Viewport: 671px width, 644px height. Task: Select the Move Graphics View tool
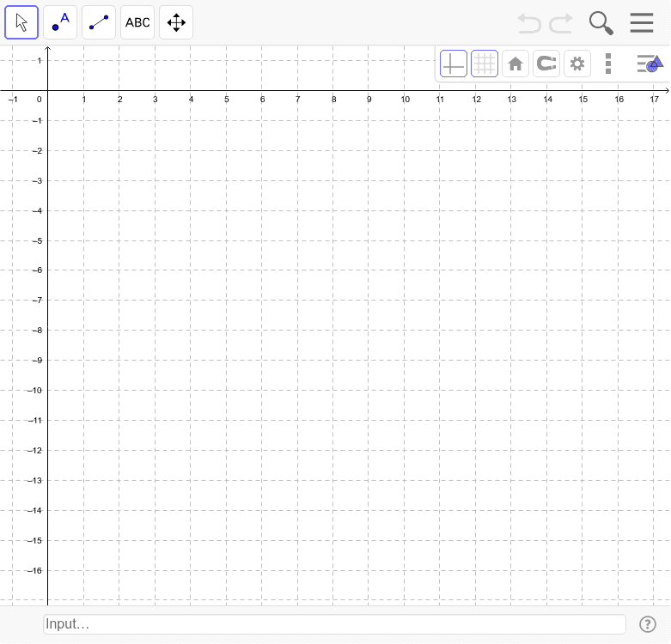pyautogui.click(x=176, y=22)
